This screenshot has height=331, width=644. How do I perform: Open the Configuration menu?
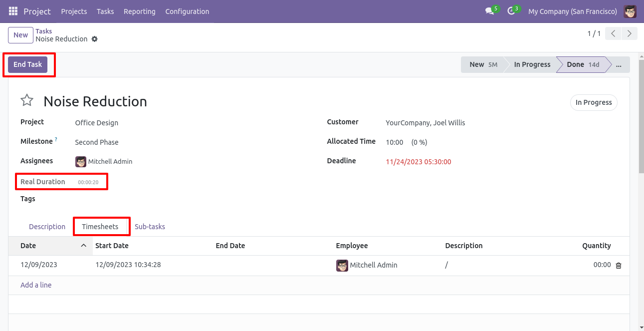187,11
